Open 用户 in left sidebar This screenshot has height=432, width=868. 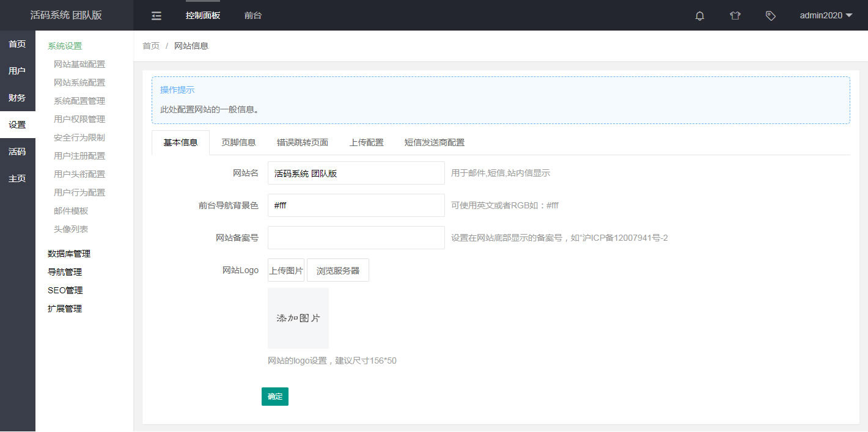[x=17, y=71]
